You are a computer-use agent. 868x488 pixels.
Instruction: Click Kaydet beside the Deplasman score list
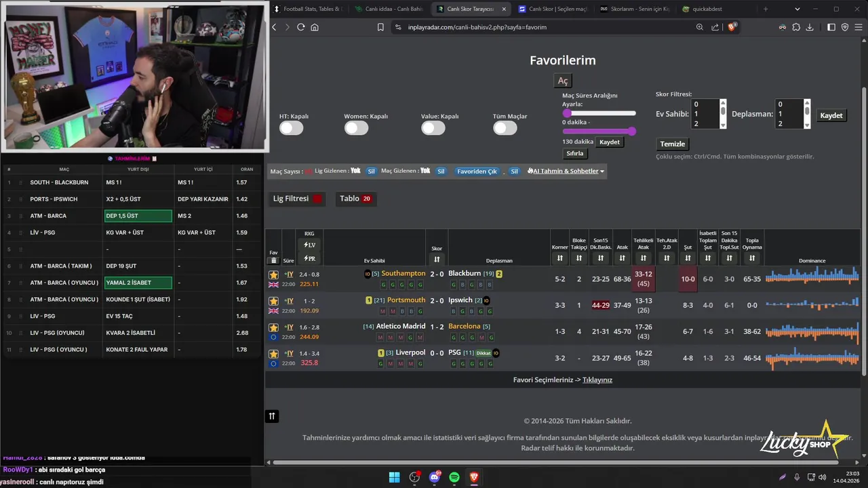click(831, 115)
